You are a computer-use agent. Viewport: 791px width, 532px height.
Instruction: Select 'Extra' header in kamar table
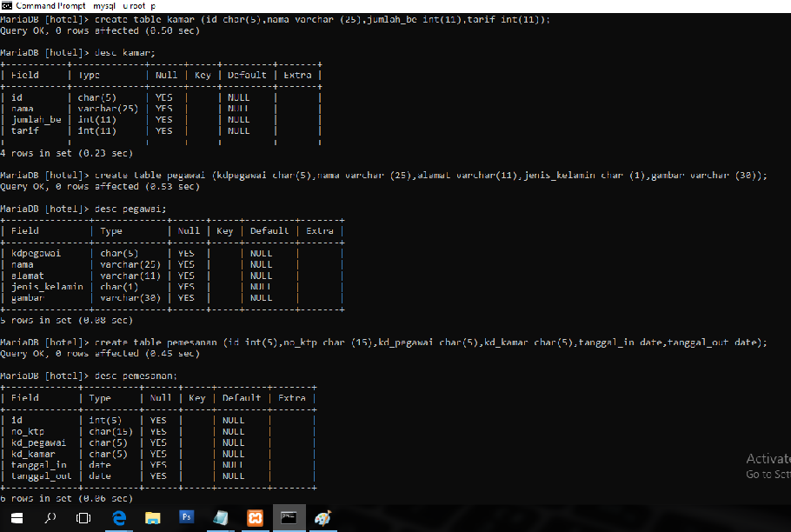coord(297,75)
